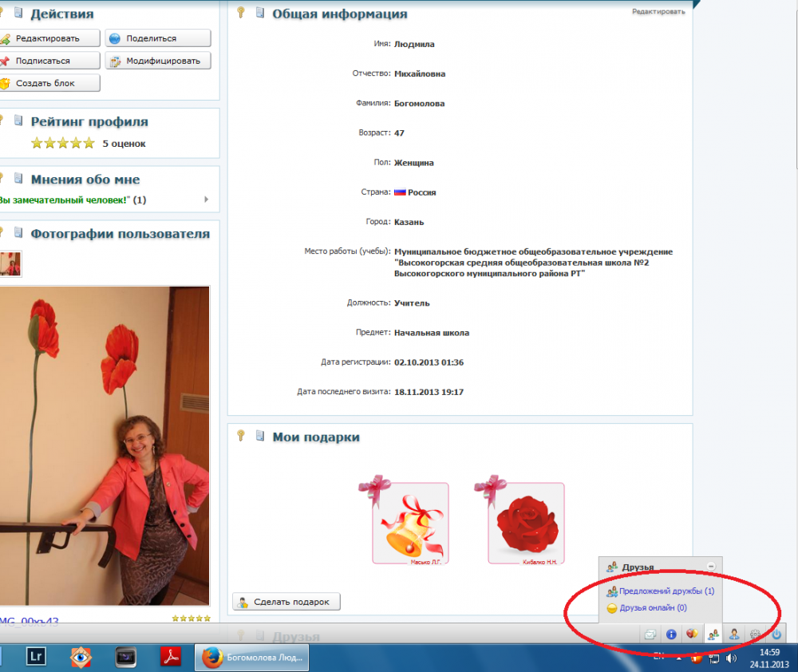Click the clock showing 14:59
Viewport: 798px width, 672px height.
[769, 652]
